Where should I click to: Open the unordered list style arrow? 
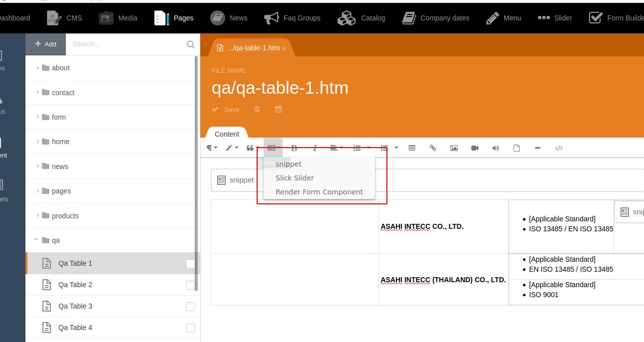tap(396, 148)
